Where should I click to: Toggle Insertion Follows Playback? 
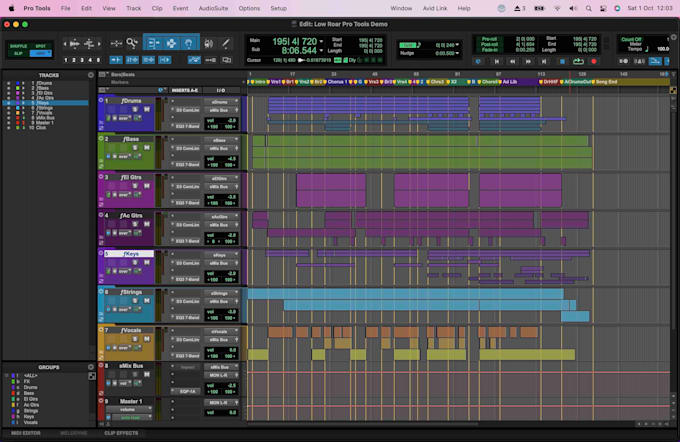pos(165,60)
